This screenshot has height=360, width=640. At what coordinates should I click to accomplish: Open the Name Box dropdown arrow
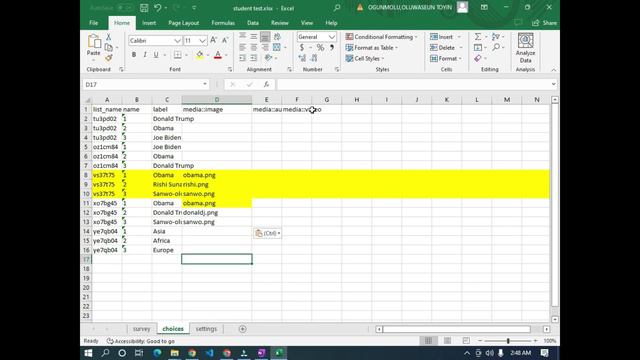click(x=205, y=84)
